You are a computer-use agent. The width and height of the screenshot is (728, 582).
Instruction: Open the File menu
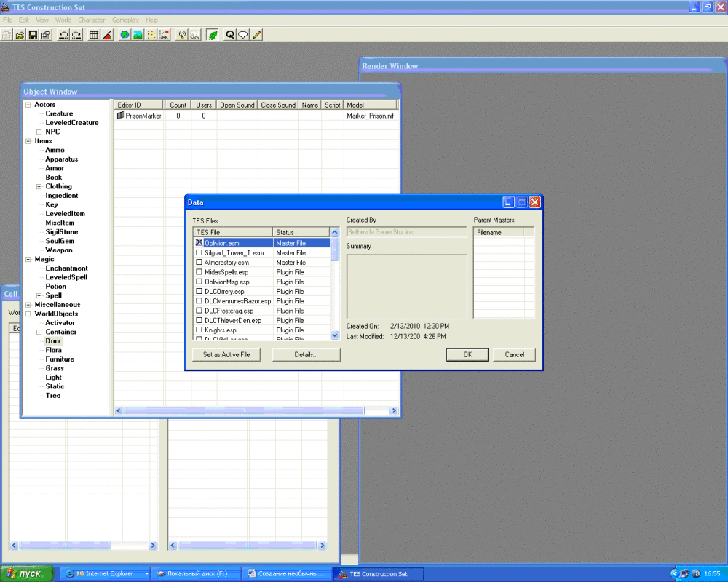click(x=7, y=20)
